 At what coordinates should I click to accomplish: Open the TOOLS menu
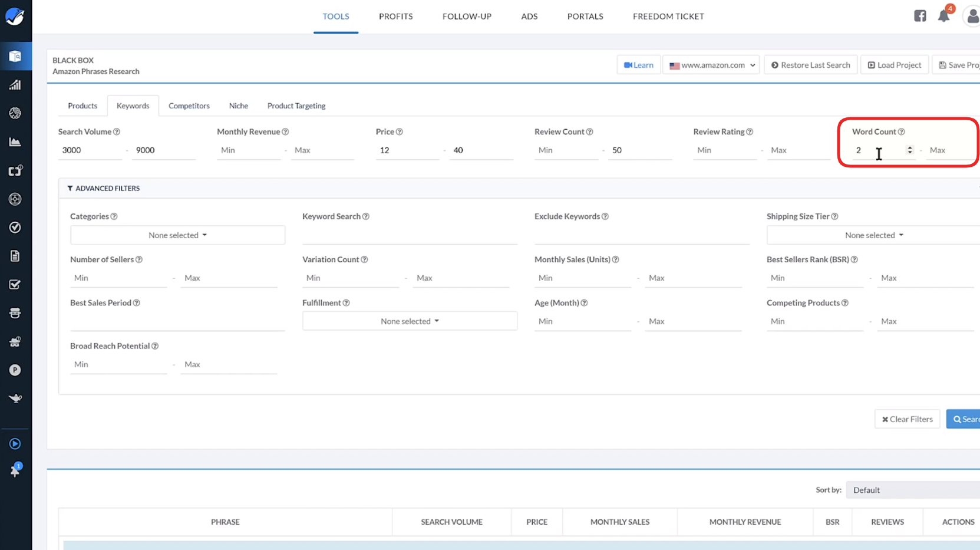pyautogui.click(x=336, y=17)
